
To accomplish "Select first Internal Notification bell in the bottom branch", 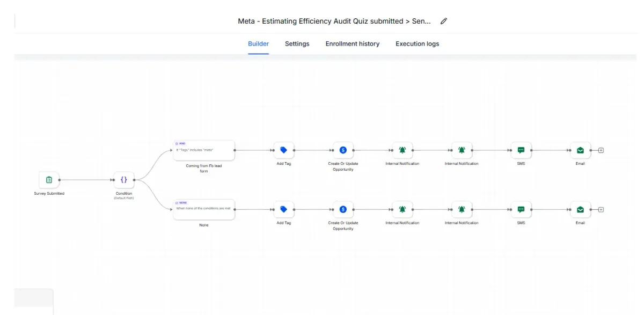I will click(x=402, y=209).
